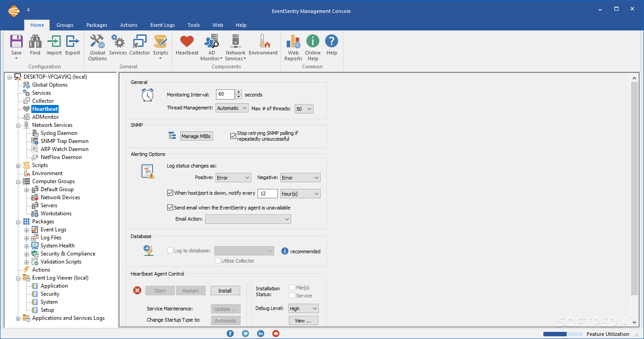Toggle Send email when agent unavailable checkbox
This screenshot has width=644, height=339.
tap(170, 207)
